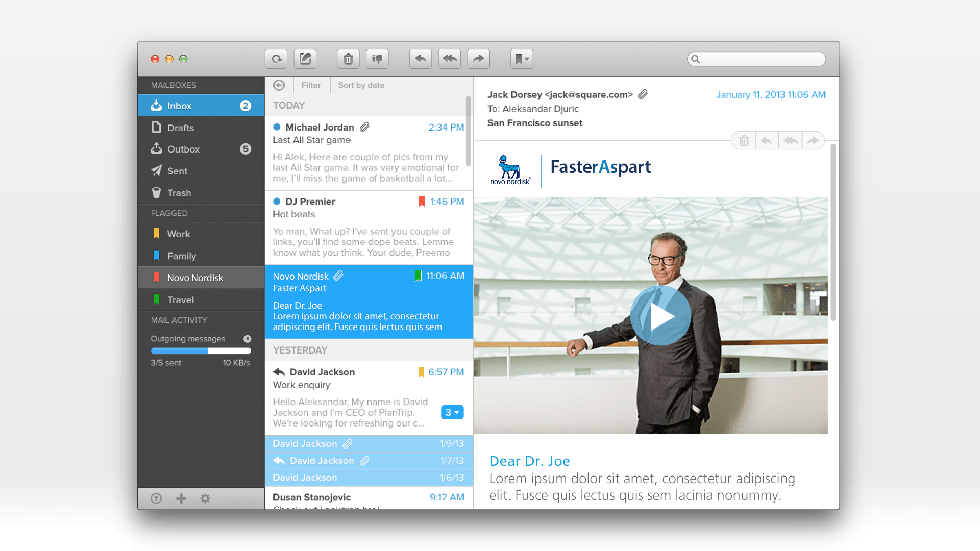Open David Jackson message from 1/7/13

click(x=369, y=460)
